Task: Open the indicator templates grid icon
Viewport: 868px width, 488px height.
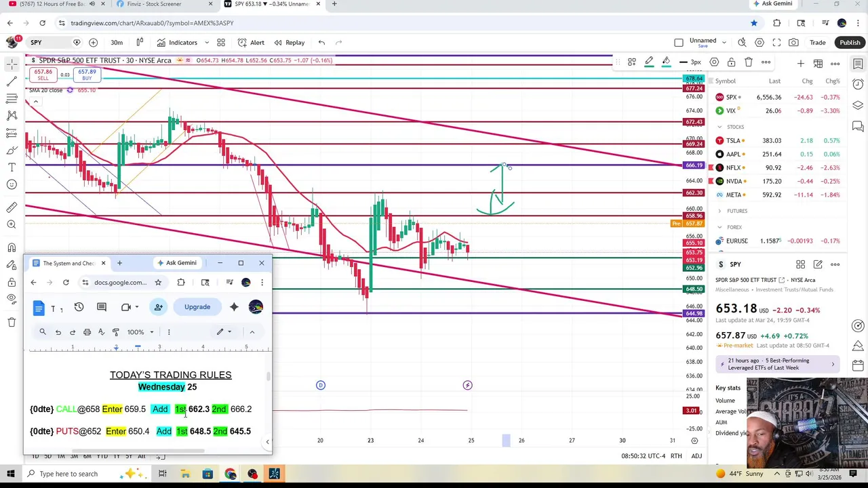Action: [221, 43]
